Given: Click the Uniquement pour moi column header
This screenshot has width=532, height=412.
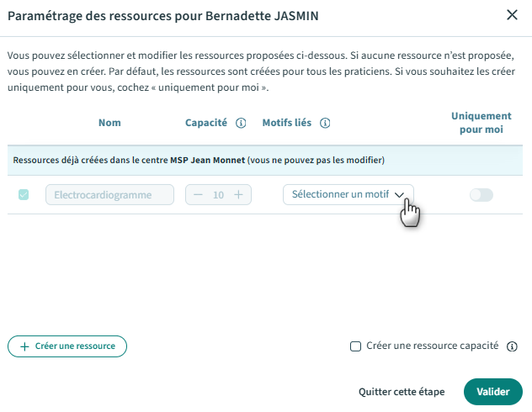Looking at the screenshot, I should [x=481, y=123].
